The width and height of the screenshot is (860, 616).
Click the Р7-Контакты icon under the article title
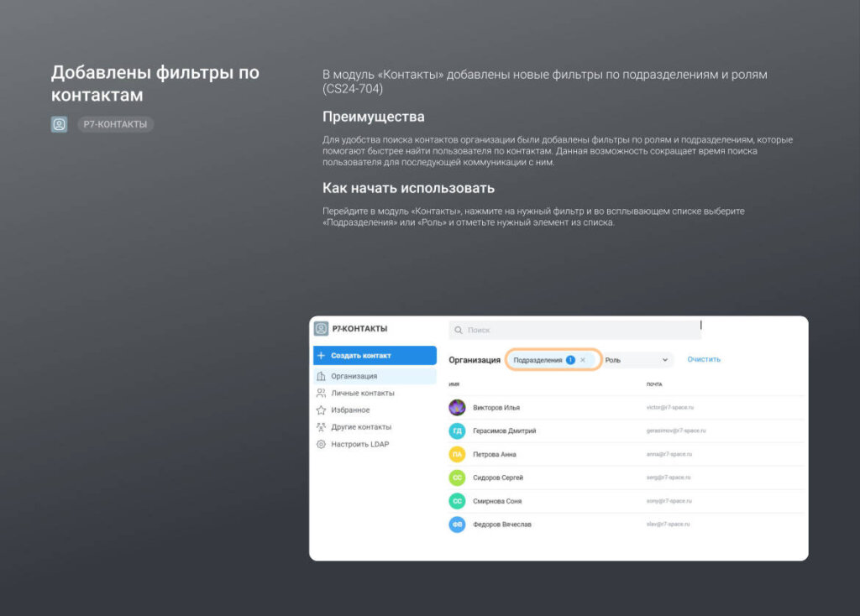coord(59,124)
